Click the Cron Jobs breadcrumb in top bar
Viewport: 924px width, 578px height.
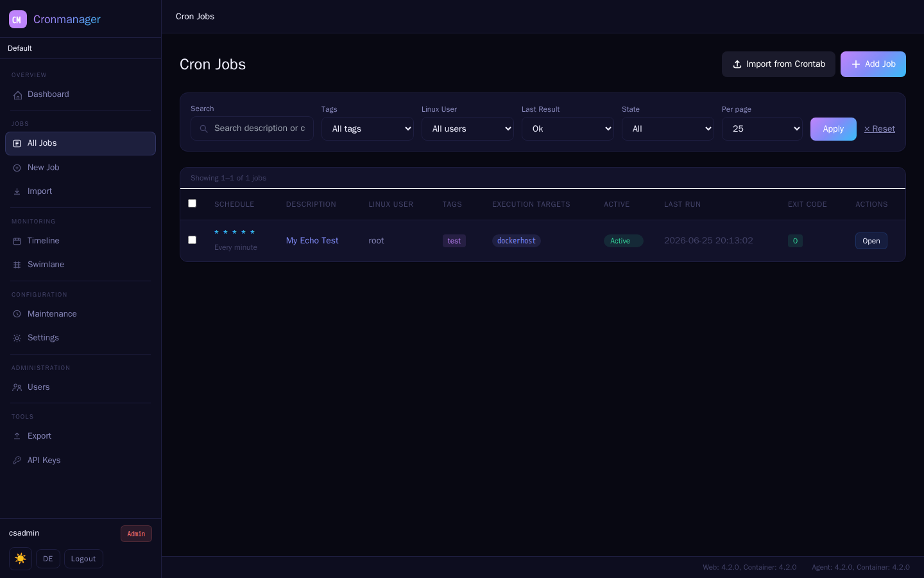[195, 17]
